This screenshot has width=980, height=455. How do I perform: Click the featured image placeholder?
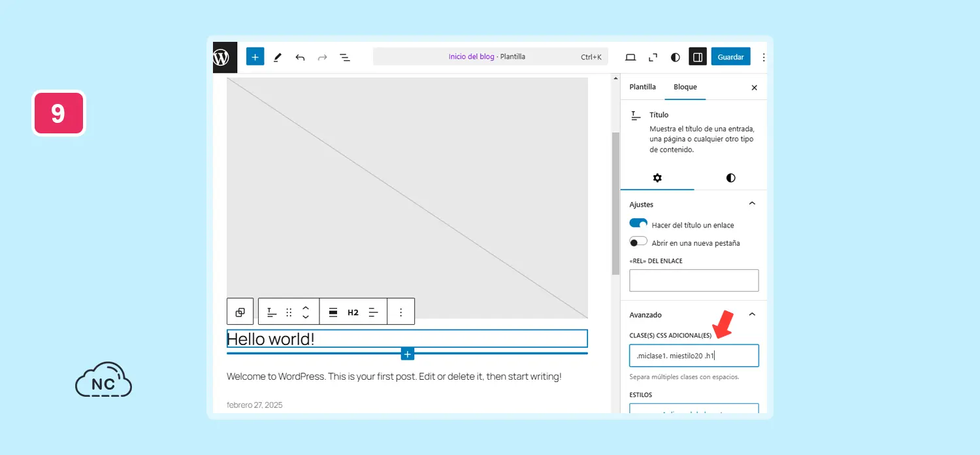click(407, 197)
